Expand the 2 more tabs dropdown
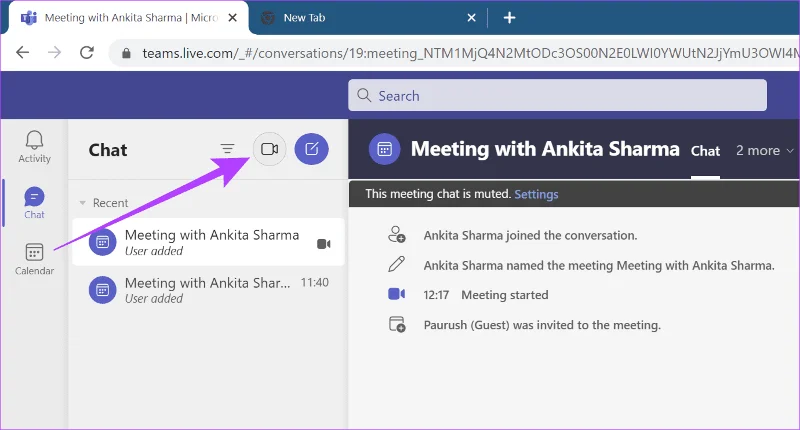 pos(765,150)
